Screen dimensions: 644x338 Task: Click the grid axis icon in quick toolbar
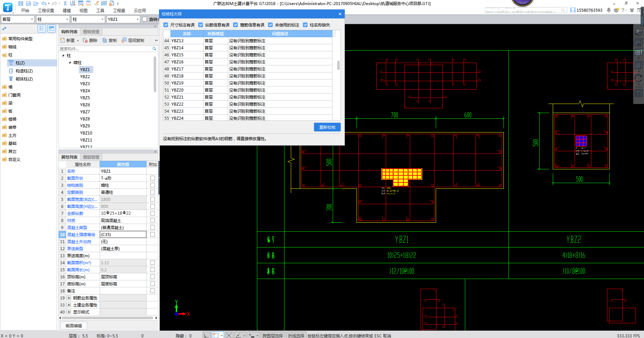[x=104, y=3]
